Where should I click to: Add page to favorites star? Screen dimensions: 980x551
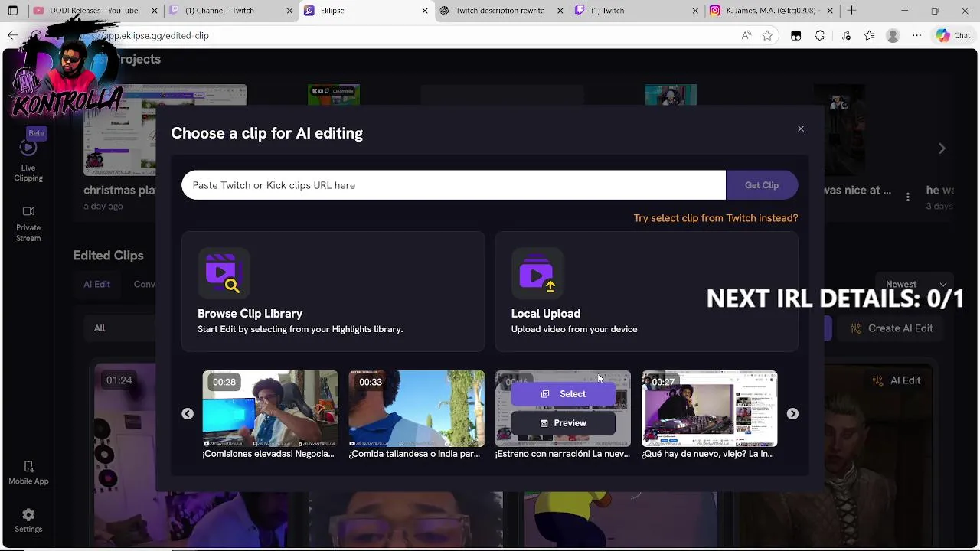click(x=767, y=35)
